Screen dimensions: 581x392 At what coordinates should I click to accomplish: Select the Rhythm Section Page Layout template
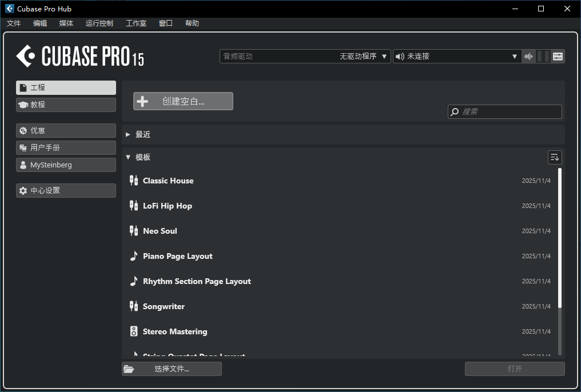(340, 281)
